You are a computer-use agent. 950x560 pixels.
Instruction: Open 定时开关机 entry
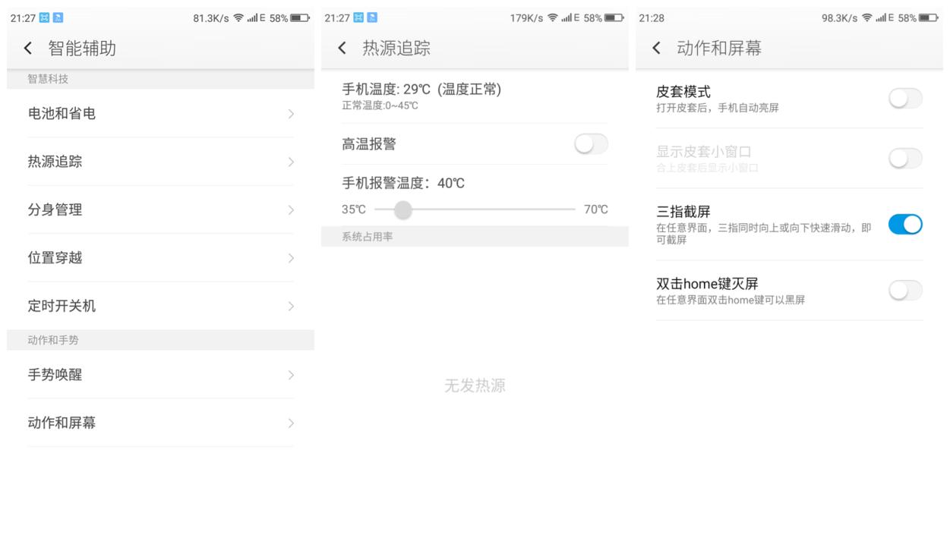(x=160, y=307)
